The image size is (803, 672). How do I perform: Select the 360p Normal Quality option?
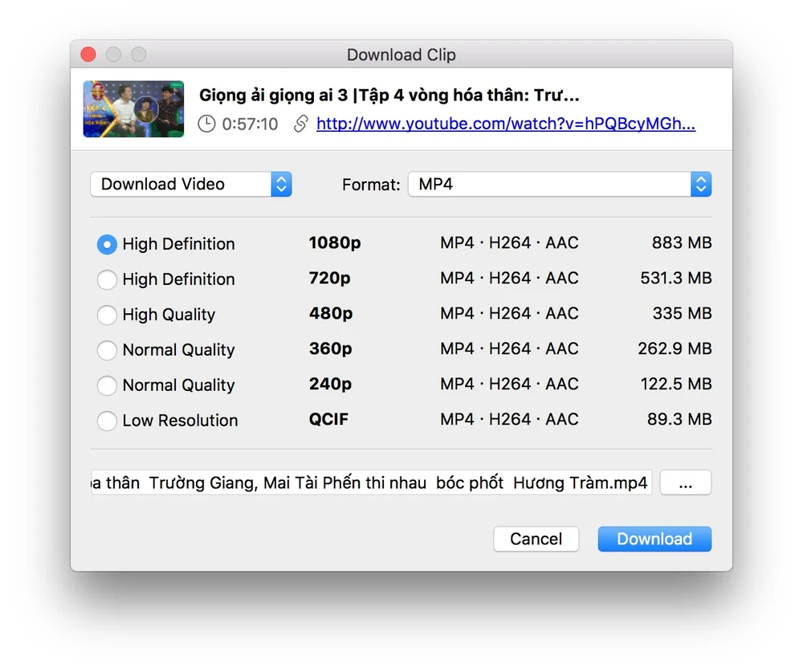(107, 350)
